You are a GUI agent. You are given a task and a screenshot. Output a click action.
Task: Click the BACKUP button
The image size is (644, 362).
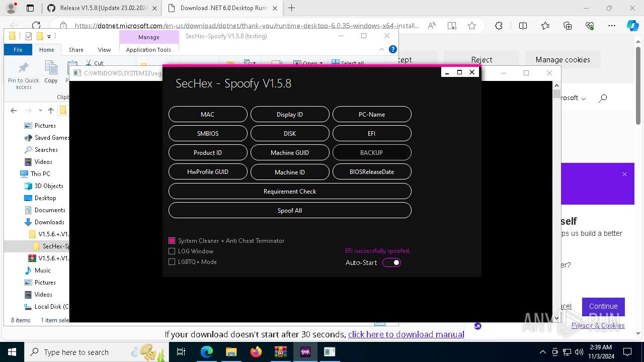[372, 152]
